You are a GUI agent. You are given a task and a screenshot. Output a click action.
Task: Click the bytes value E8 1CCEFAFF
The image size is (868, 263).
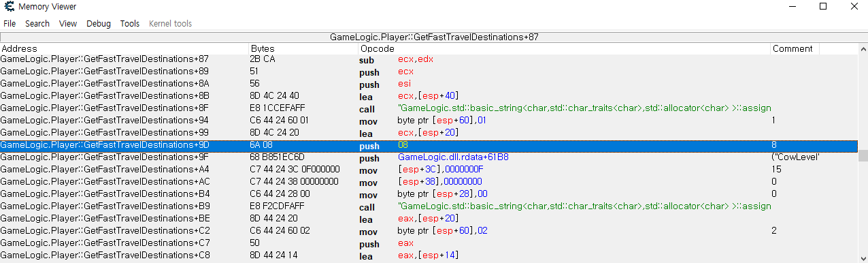[278, 108]
